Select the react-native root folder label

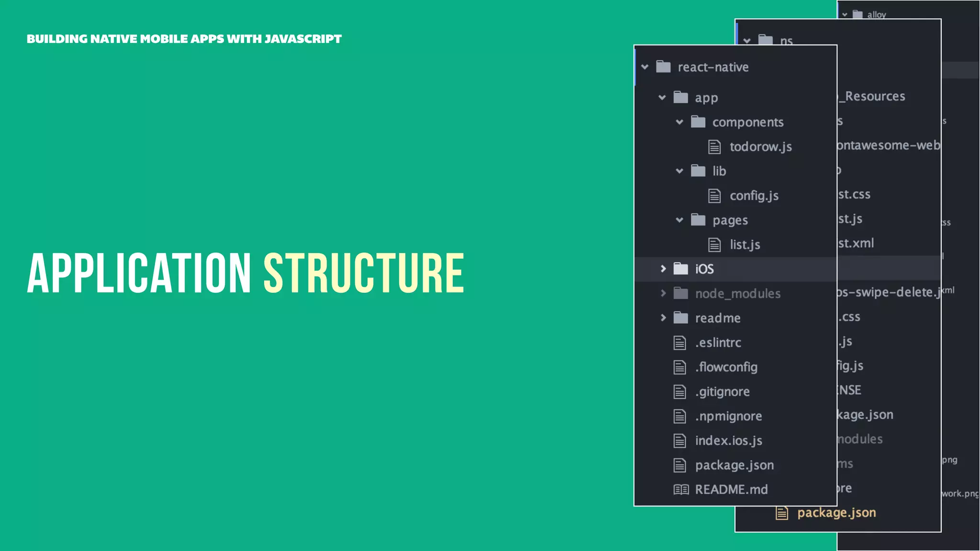pos(713,67)
